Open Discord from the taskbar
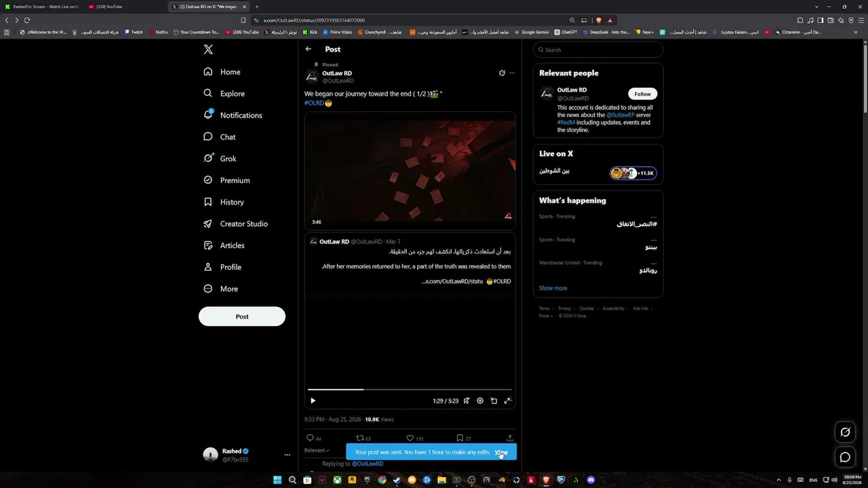 (x=591, y=480)
